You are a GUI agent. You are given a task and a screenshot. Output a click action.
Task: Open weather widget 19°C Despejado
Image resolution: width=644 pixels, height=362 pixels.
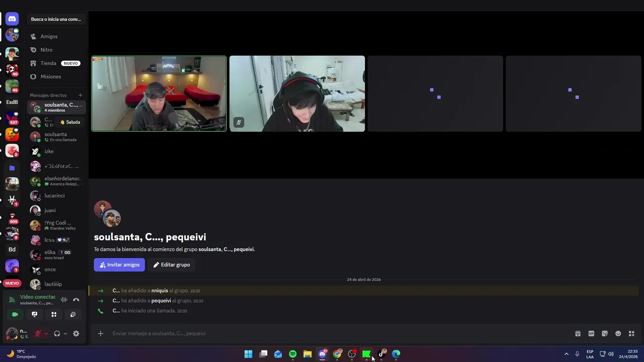pyautogui.click(x=21, y=354)
